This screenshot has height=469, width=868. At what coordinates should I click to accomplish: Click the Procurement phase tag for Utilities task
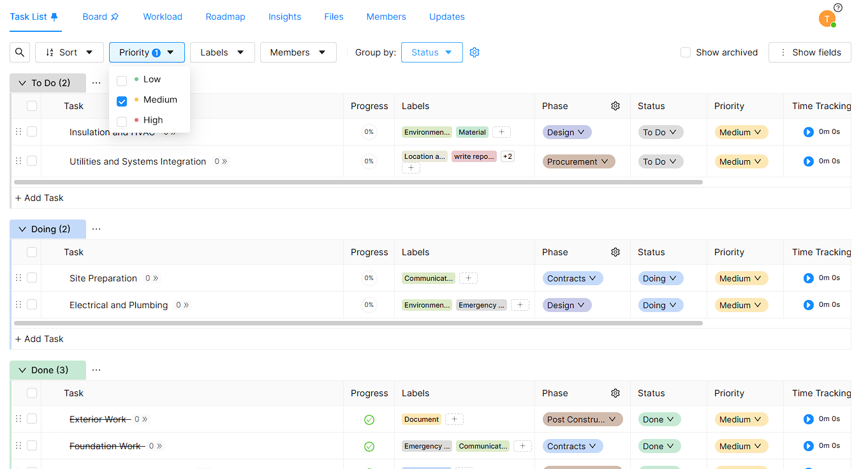(578, 161)
